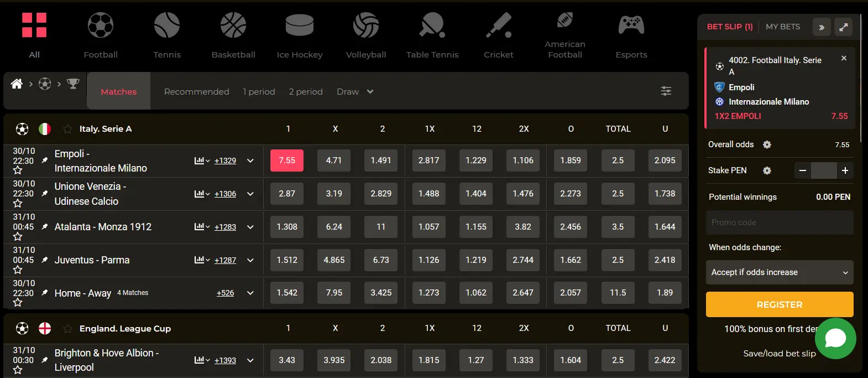Open +1329 more markets for Empoli

tap(225, 160)
